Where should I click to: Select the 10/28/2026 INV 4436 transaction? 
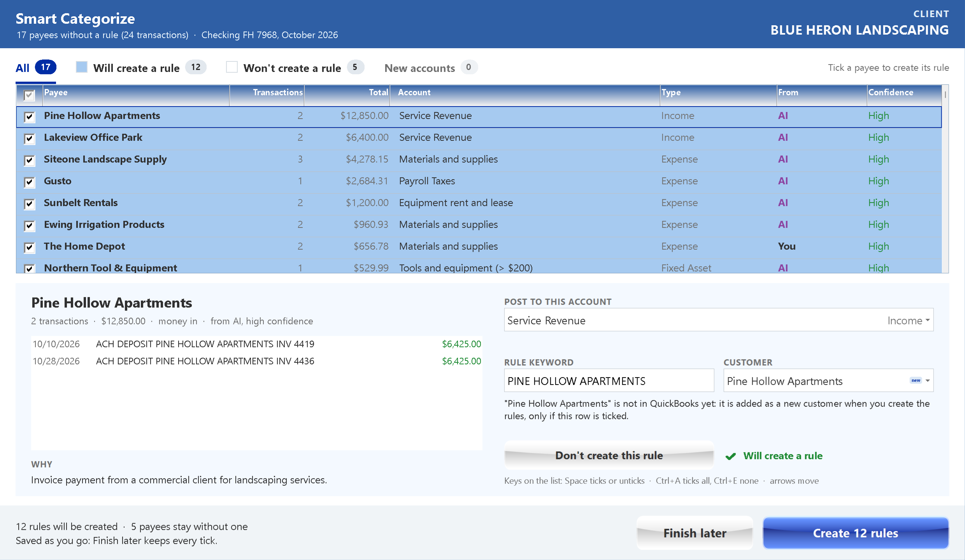click(x=257, y=361)
